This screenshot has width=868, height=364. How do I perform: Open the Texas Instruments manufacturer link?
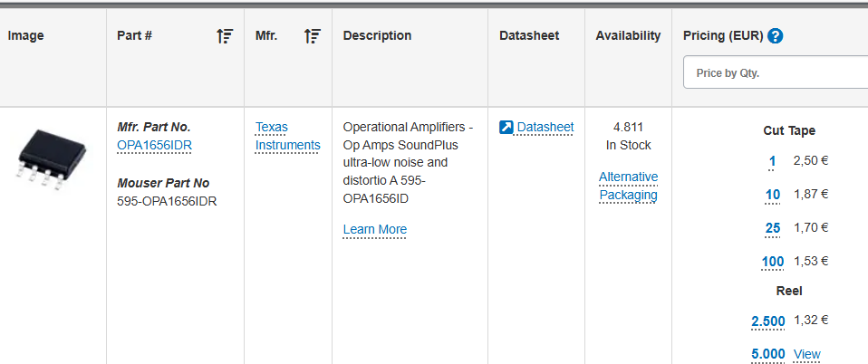tap(288, 136)
